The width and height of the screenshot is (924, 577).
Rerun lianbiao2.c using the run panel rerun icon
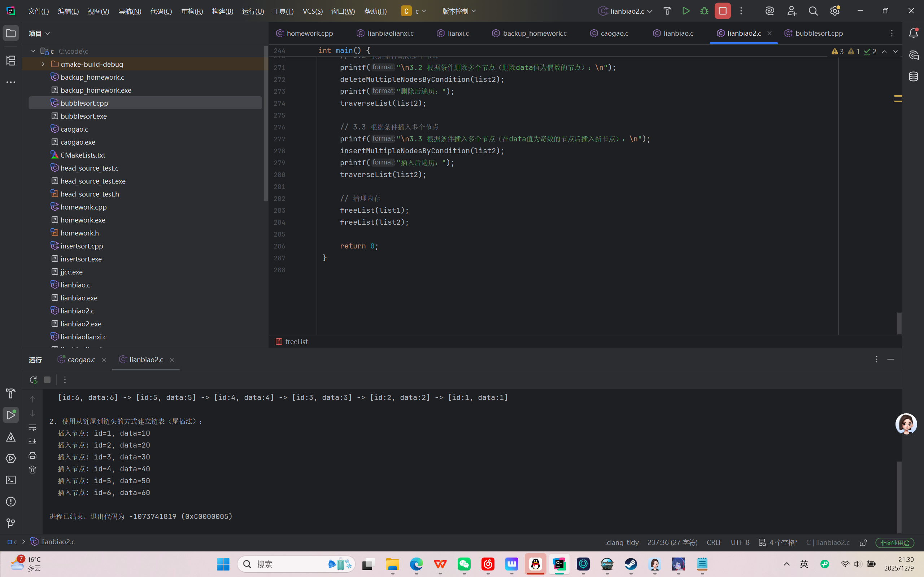click(33, 380)
